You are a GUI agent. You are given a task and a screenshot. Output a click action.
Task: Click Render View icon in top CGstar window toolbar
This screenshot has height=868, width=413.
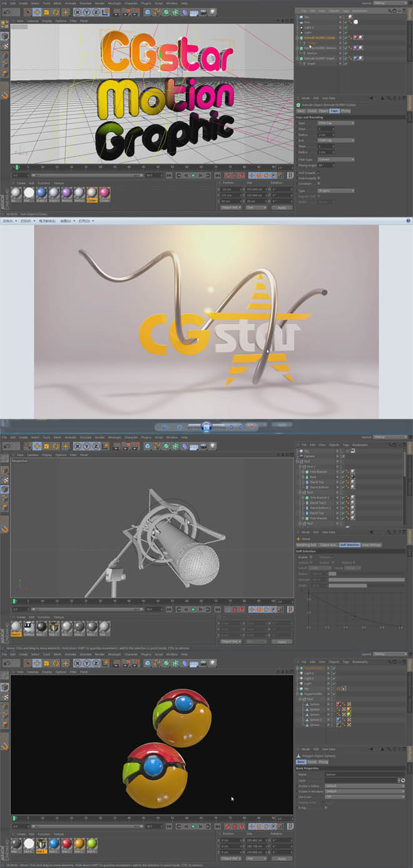pos(116,11)
